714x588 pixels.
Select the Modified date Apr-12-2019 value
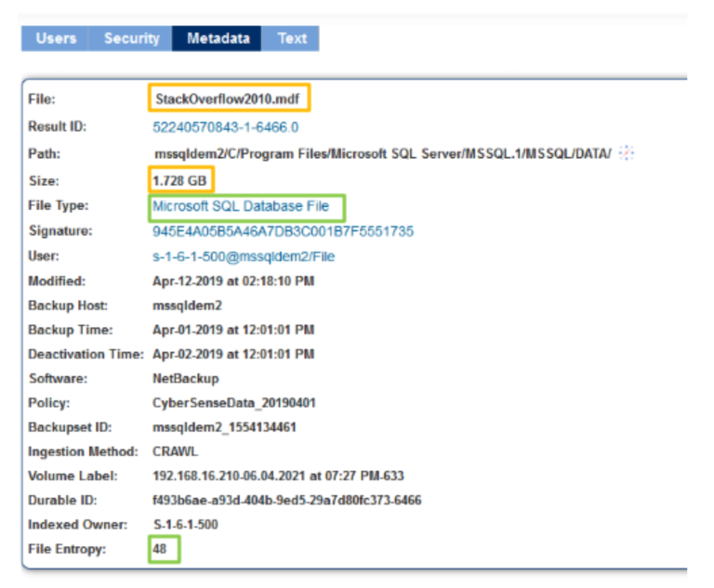pos(233,281)
